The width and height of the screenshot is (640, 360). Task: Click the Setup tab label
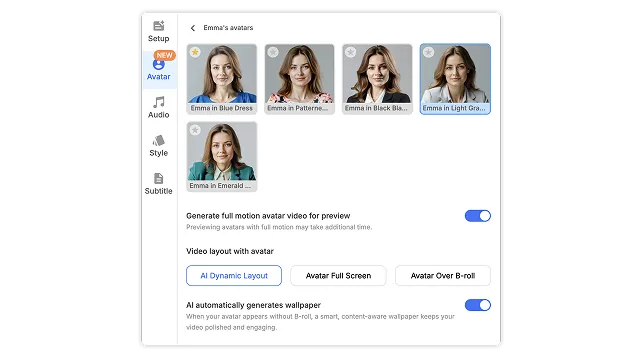click(158, 38)
